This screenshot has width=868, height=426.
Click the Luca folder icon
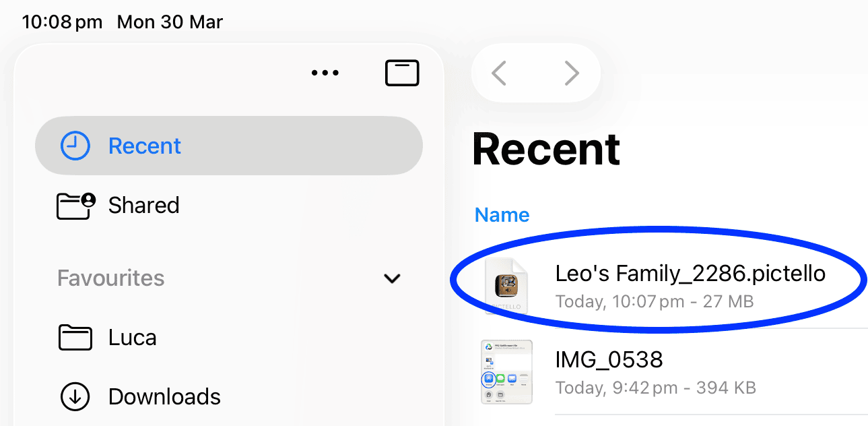pyautogui.click(x=75, y=338)
